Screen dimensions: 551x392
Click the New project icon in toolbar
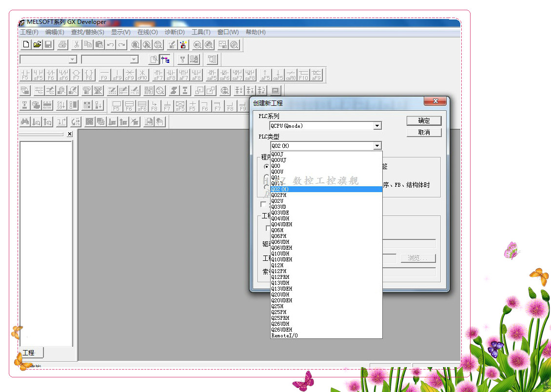point(26,44)
